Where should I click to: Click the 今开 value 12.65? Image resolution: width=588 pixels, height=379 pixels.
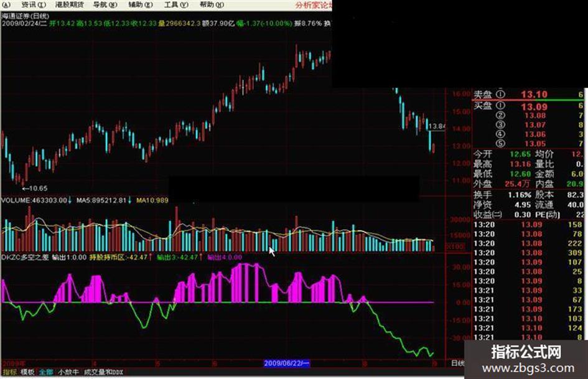[x=520, y=154]
